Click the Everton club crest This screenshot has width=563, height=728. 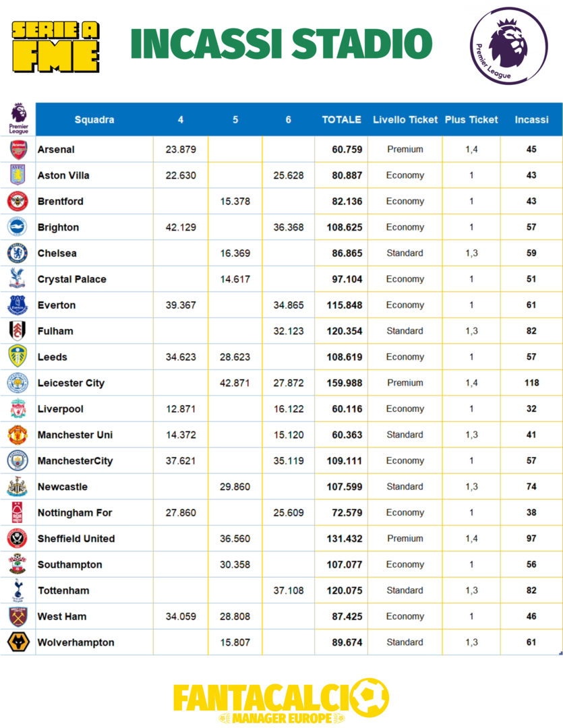(18, 305)
